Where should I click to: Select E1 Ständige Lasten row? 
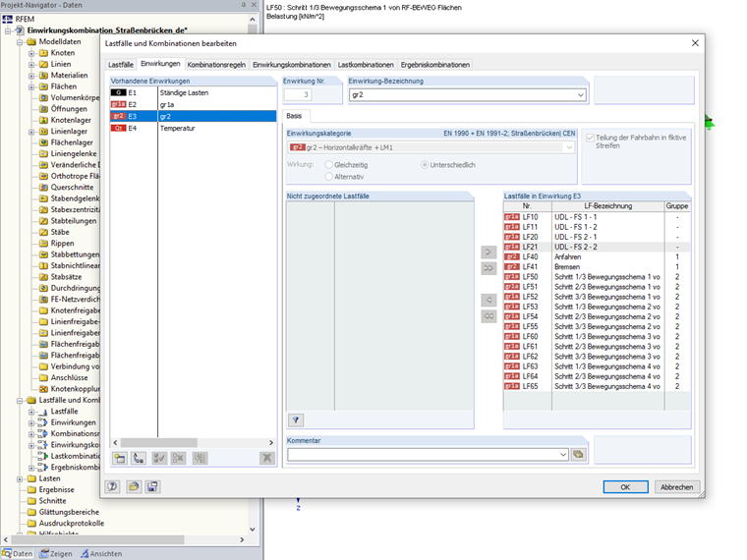pyautogui.click(x=193, y=93)
